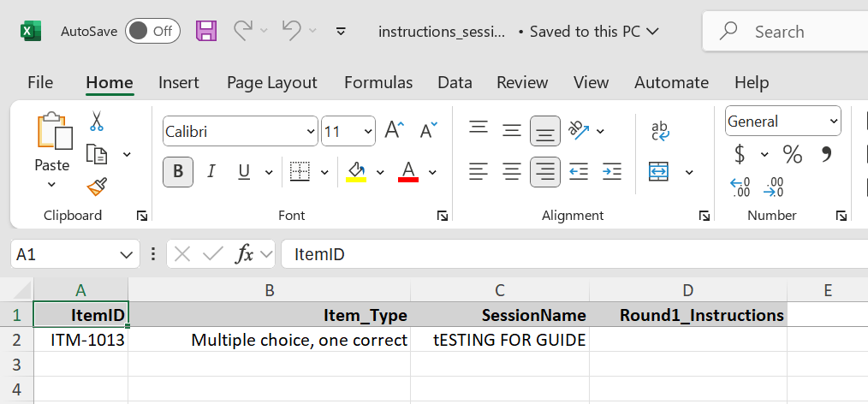Click the Increase Font Size icon

click(394, 131)
